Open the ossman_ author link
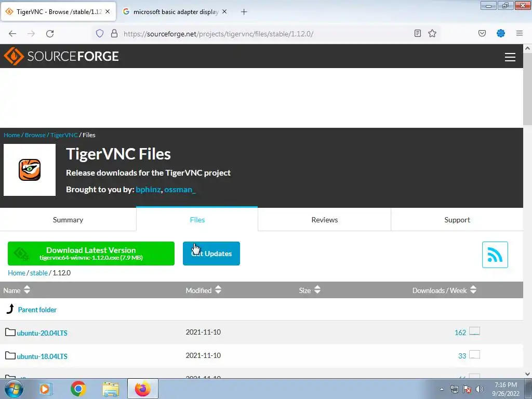Screen dimensions: 532x399 coord(180,189)
